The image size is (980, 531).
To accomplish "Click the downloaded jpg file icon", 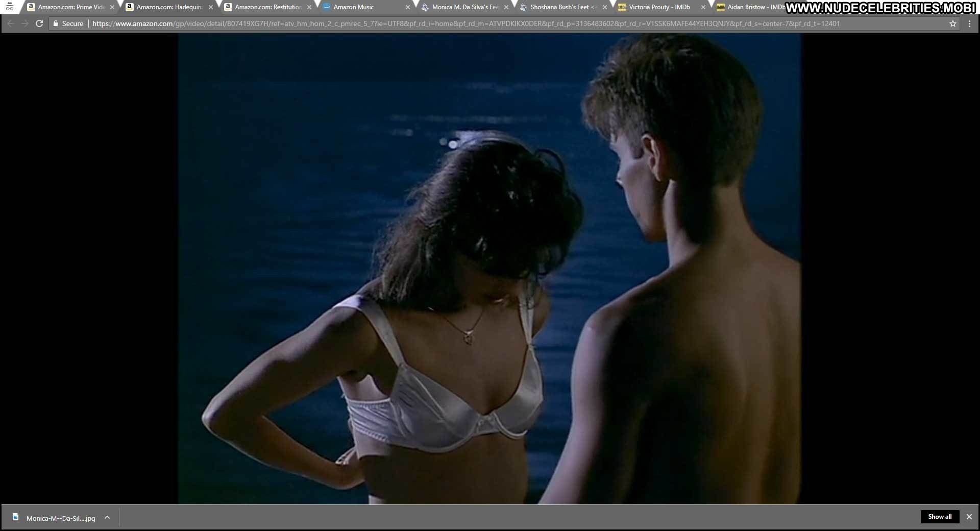I will pyautogui.click(x=16, y=517).
